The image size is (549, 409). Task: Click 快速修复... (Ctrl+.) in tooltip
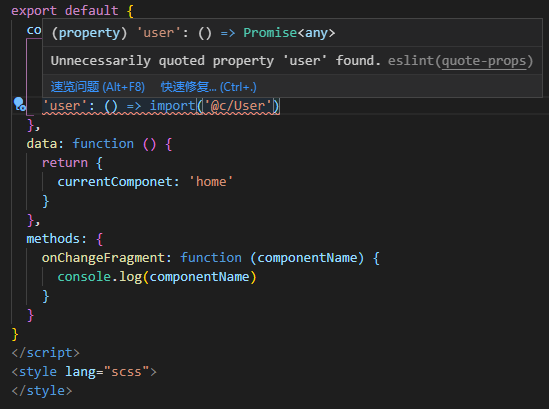pos(208,86)
